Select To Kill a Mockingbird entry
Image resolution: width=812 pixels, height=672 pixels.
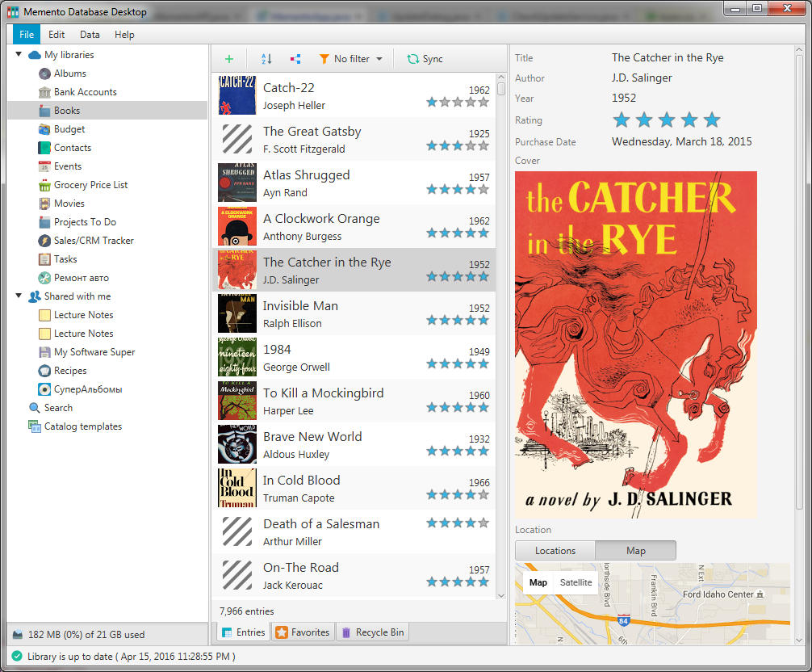click(354, 401)
